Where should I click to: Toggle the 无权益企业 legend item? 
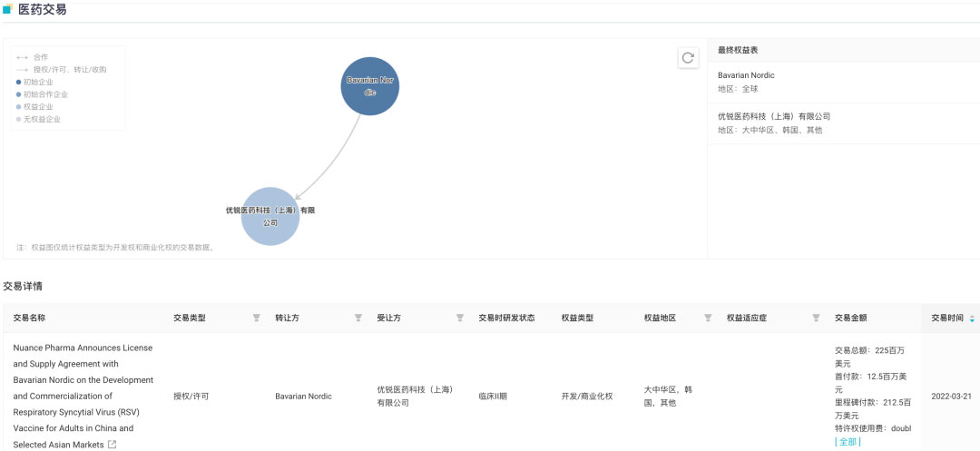[39, 119]
